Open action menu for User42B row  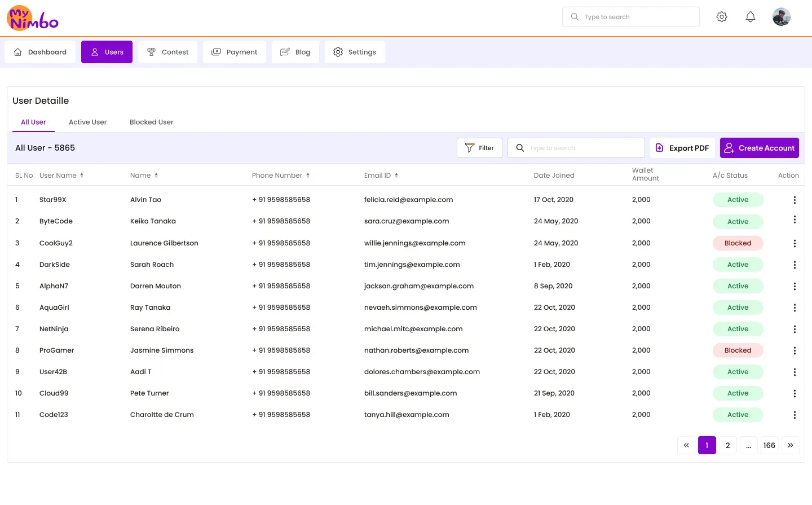795,372
